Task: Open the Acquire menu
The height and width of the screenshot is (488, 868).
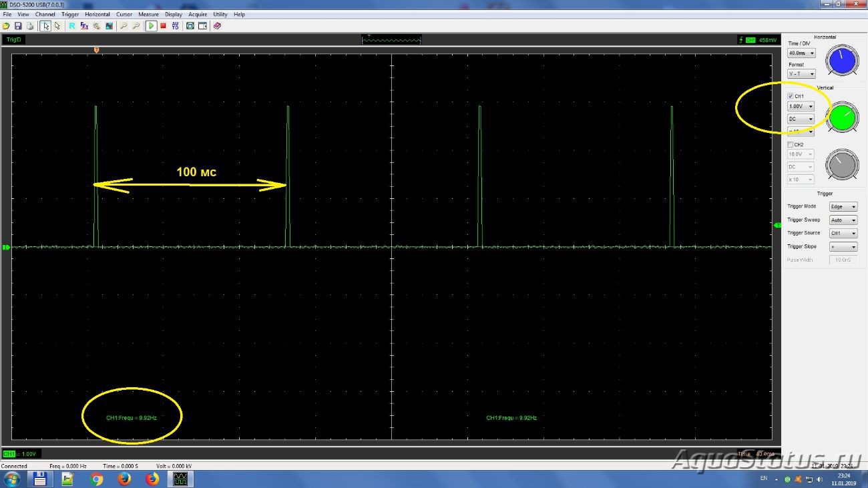Action: (198, 14)
